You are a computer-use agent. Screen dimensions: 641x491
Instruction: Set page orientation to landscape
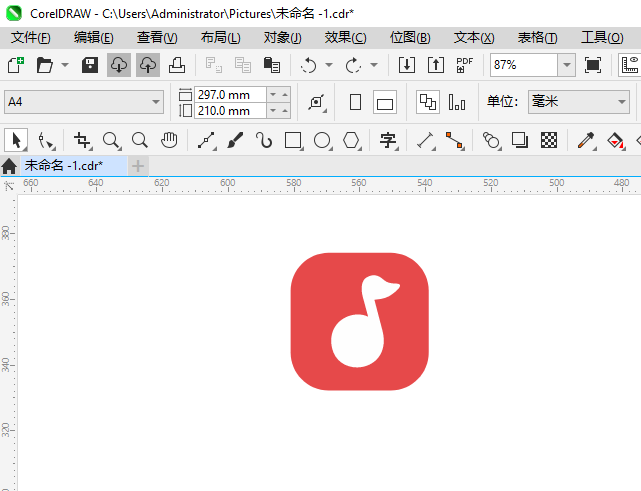(x=385, y=102)
